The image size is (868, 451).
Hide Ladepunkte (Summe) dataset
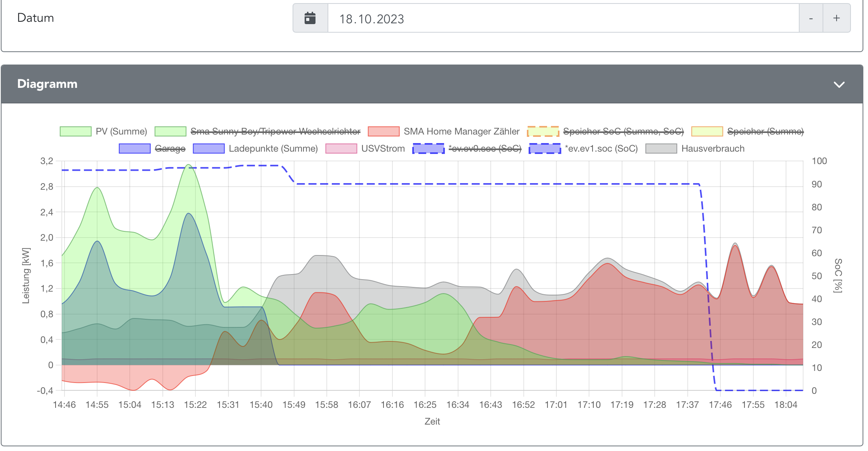[273, 149]
